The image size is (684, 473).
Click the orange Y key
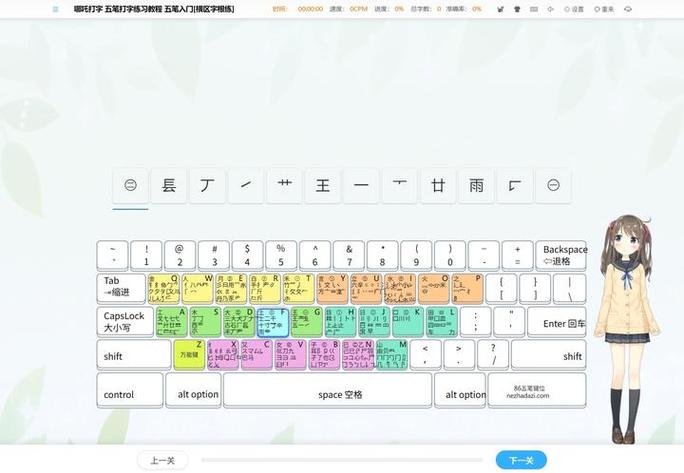pyautogui.click(x=332, y=288)
